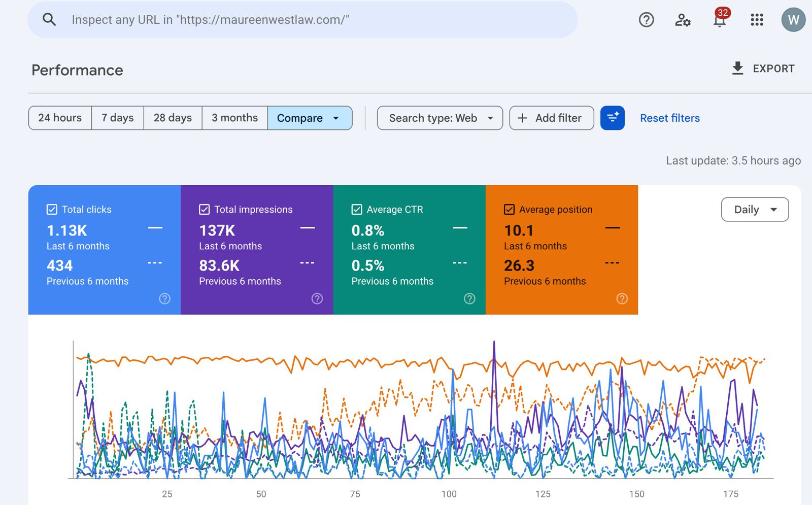Uncheck the Total clicks checkbox

[x=52, y=209]
